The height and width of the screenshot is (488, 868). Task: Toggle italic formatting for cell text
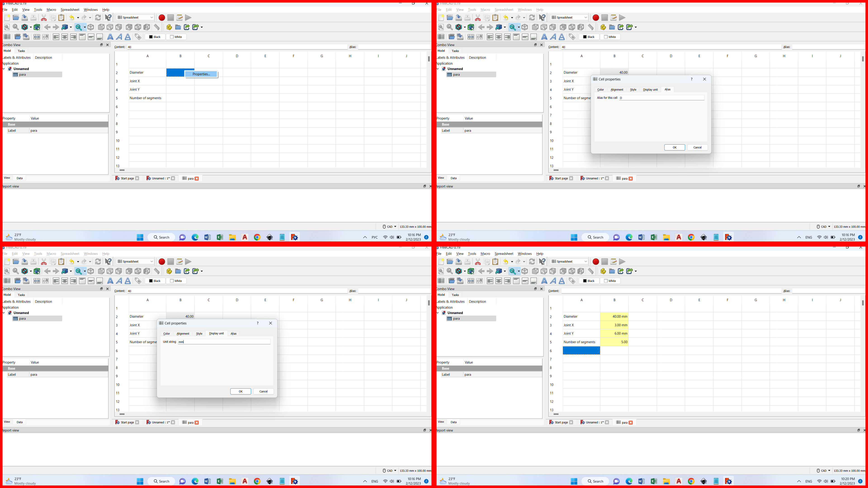[x=119, y=37]
